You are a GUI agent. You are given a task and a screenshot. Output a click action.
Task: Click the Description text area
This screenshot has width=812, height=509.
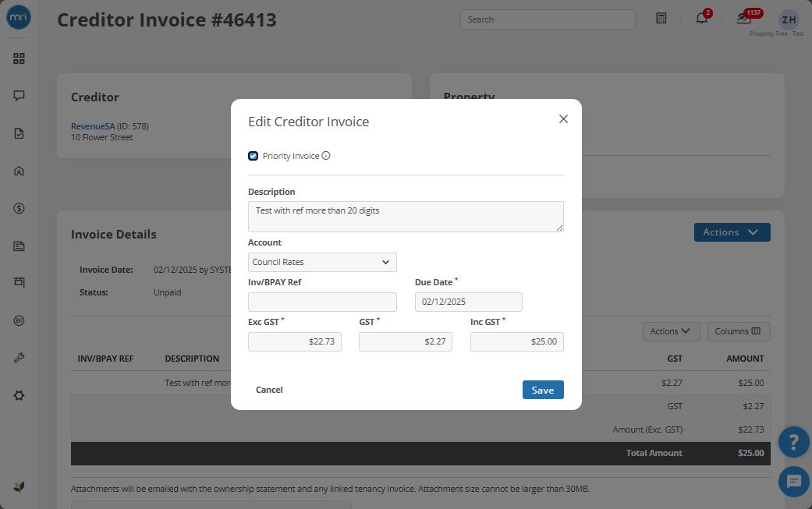406,216
